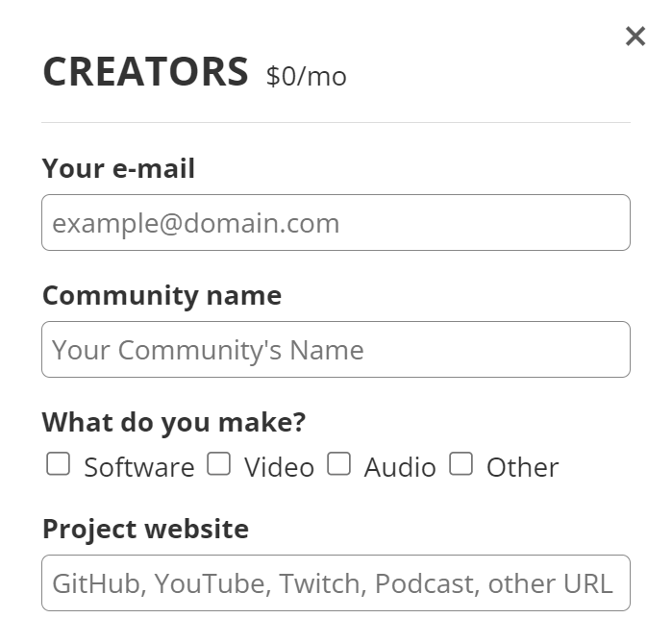The width and height of the screenshot is (672, 643).
Task: Close the Creators signup dialog
Action: point(635,37)
